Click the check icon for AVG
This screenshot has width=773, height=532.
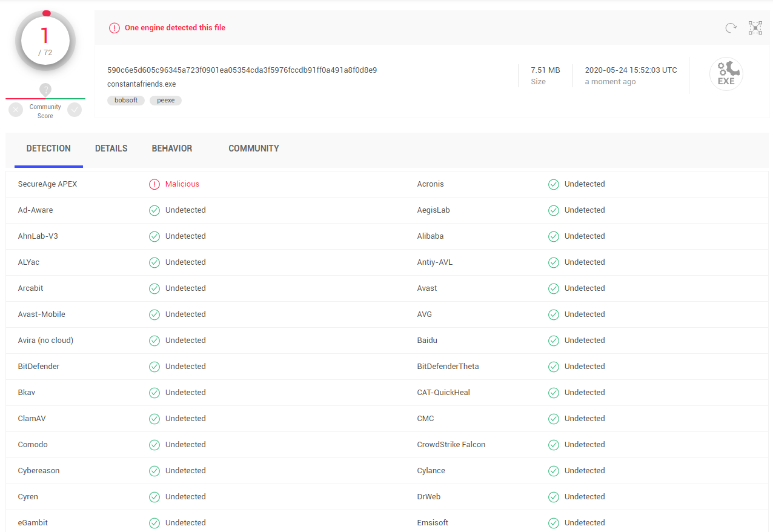(x=554, y=314)
